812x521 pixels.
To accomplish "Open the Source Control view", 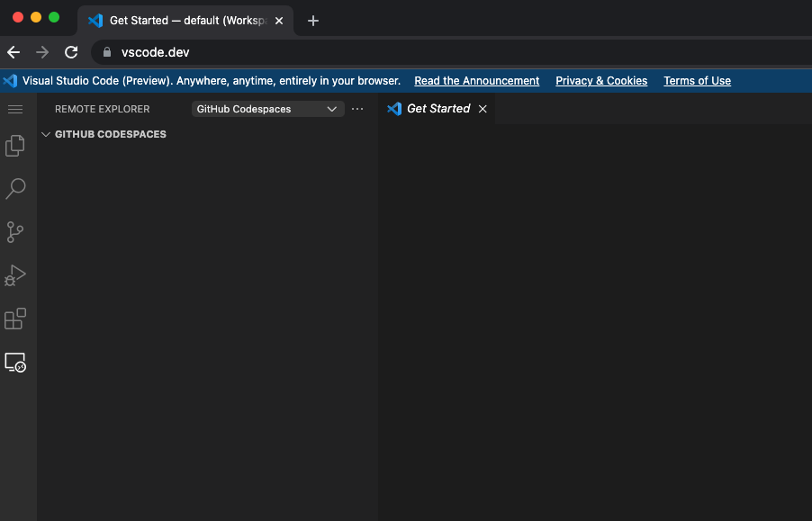I will tap(14, 231).
